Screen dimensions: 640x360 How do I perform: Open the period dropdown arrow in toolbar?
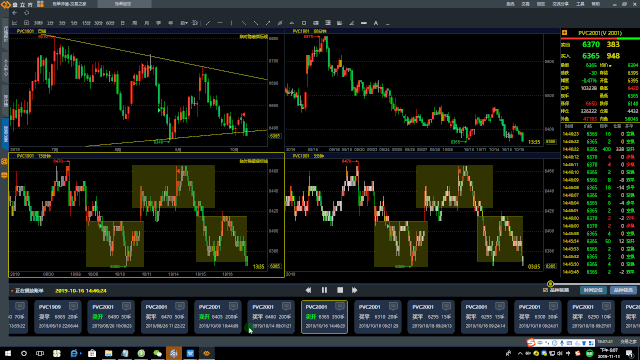pos(184,23)
